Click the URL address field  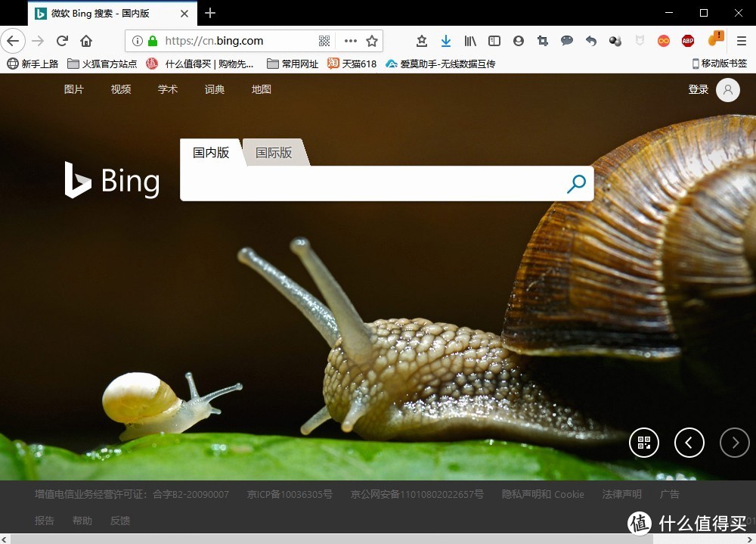(239, 41)
